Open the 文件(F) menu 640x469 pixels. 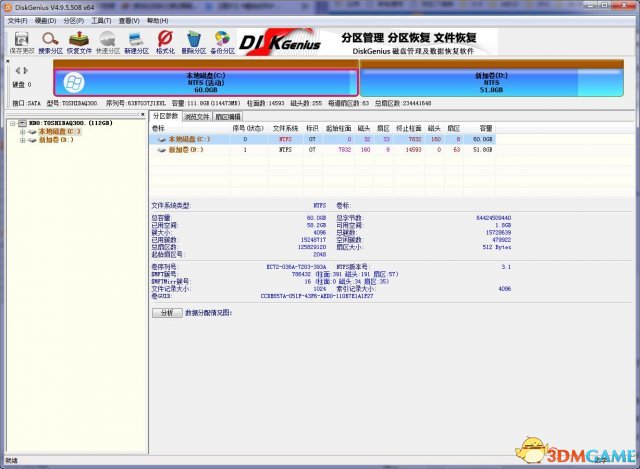(x=18, y=21)
